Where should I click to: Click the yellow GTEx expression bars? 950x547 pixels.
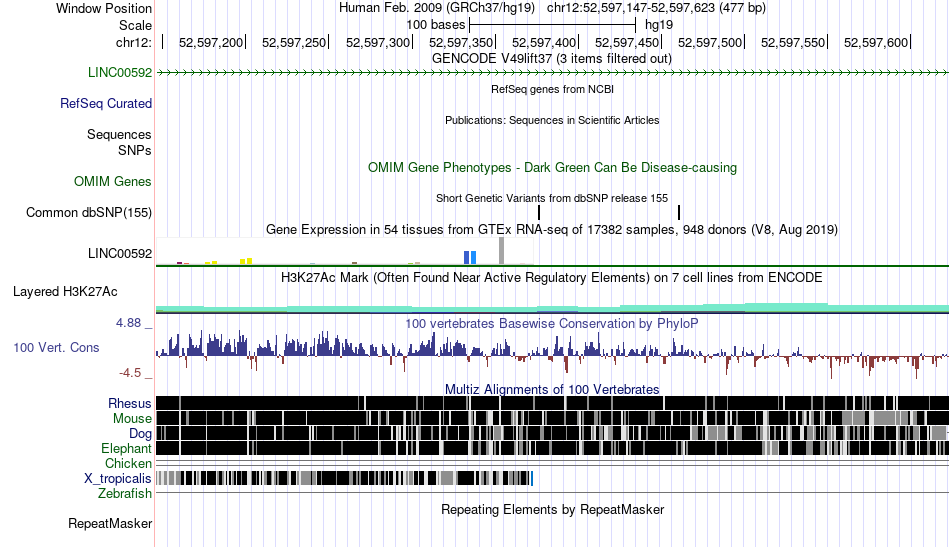[x=246, y=261]
